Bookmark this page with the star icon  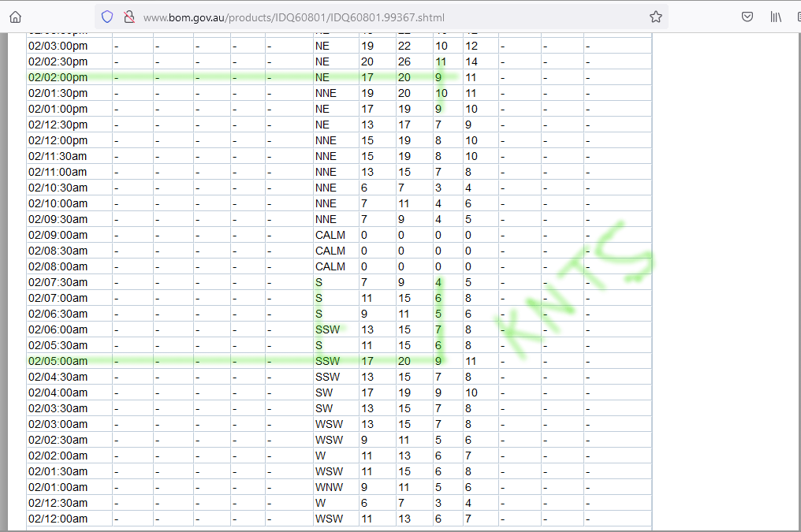(655, 17)
